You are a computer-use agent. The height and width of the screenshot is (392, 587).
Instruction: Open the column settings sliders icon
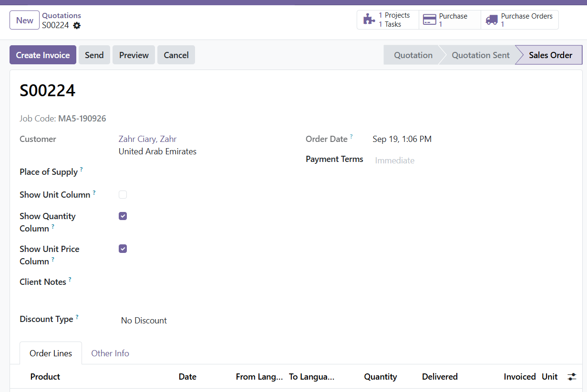click(572, 377)
